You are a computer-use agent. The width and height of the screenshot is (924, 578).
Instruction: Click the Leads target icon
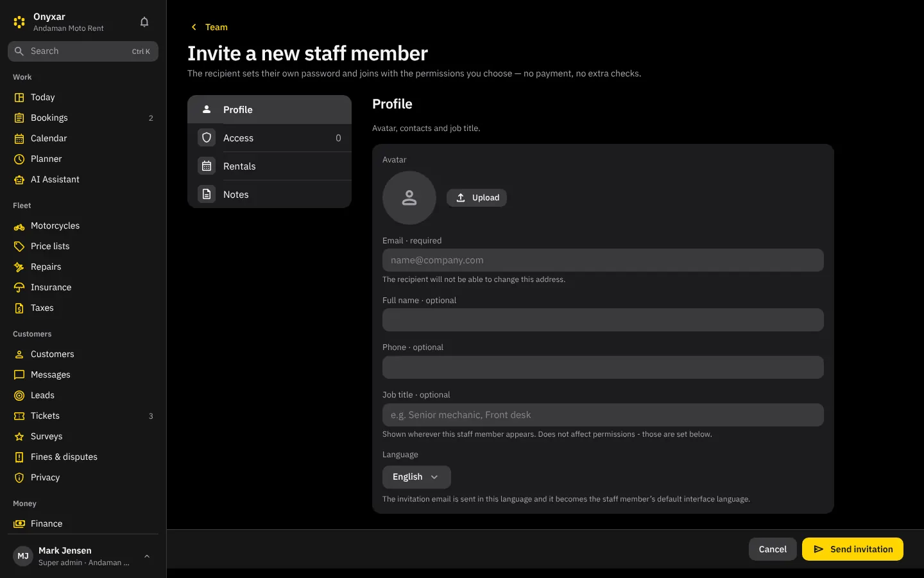click(x=19, y=396)
